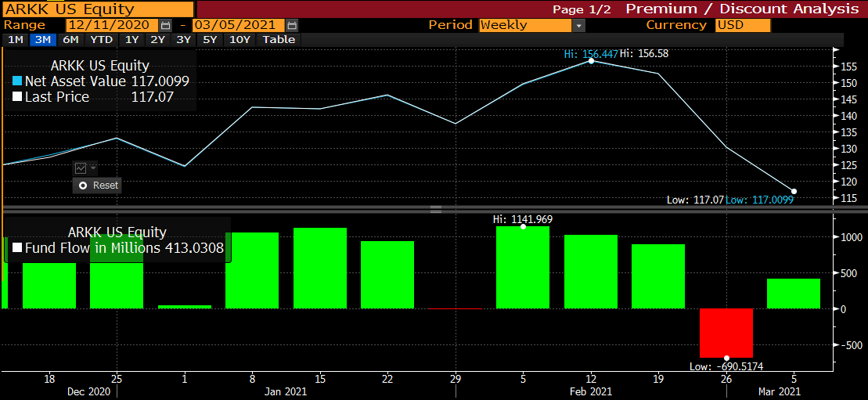Screen dimensions: 868x400
Task: Switch to the Table view tab
Action: (x=279, y=39)
